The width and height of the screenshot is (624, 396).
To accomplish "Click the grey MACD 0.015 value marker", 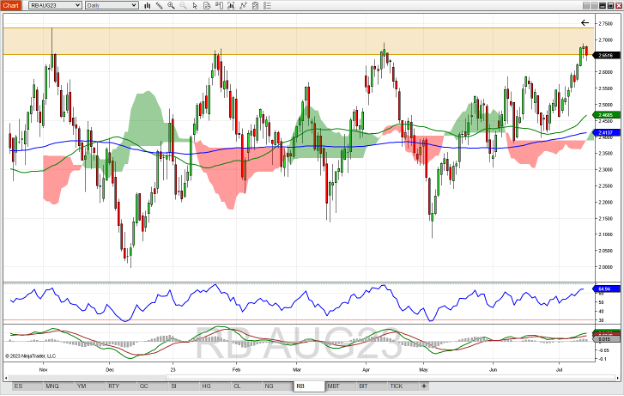I will (x=607, y=339).
